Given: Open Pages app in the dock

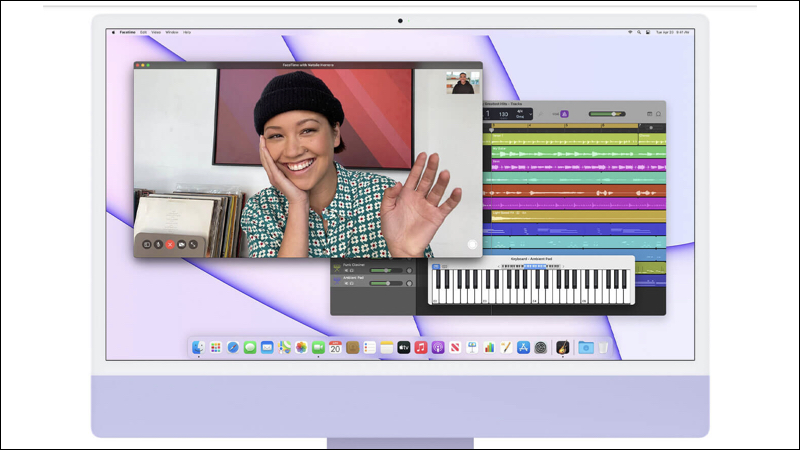Looking at the screenshot, I should point(506,347).
